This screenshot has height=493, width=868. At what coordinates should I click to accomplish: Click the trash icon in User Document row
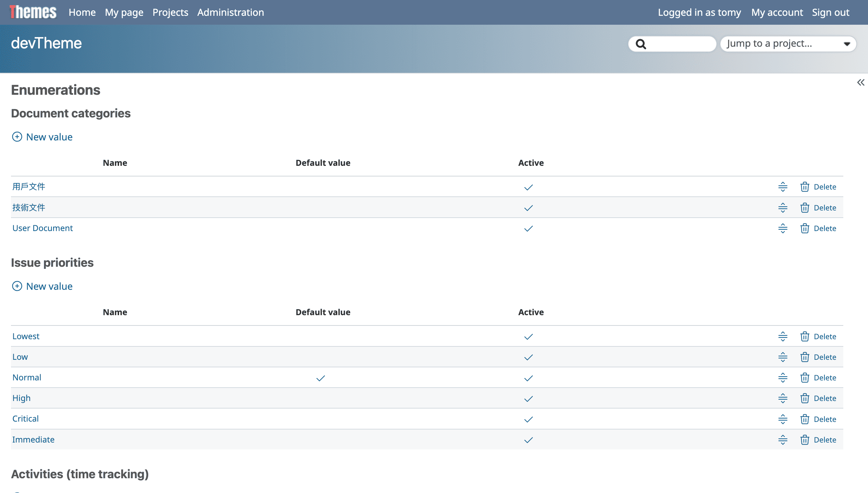click(x=805, y=228)
